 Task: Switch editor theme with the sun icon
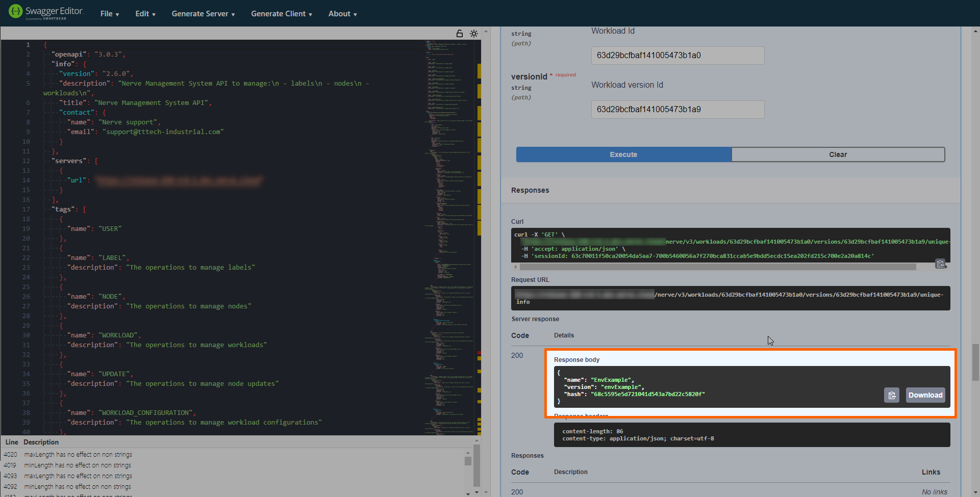pyautogui.click(x=474, y=34)
